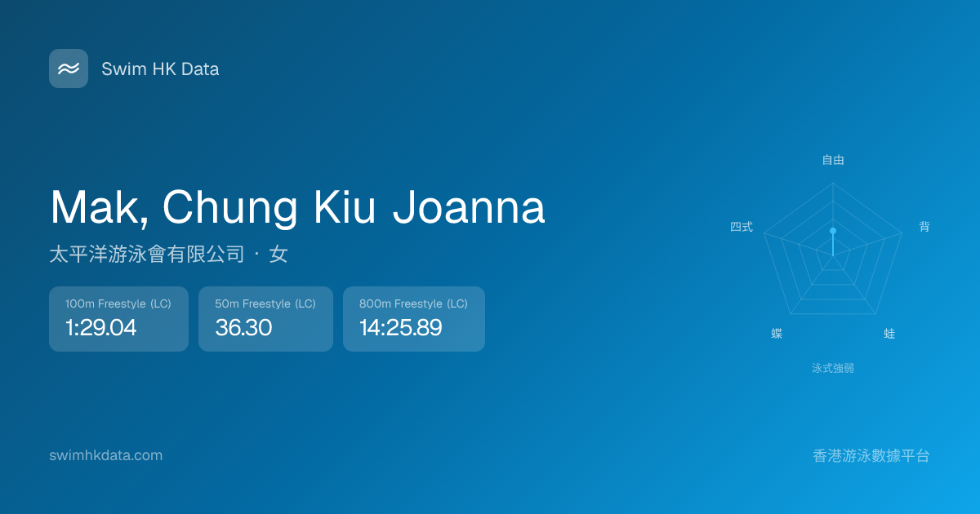Click the 泳式強弱 chart caption
The width and height of the screenshot is (980, 514).
coord(833,368)
